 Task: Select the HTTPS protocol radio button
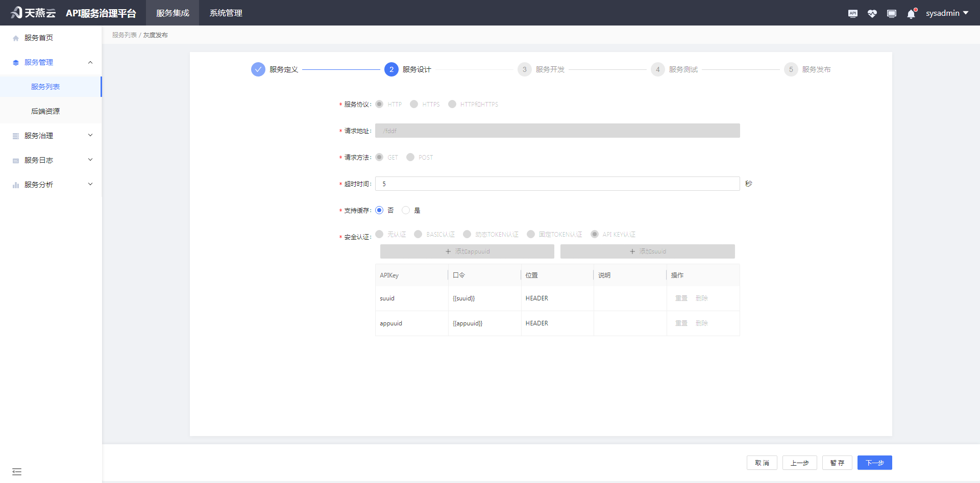414,104
